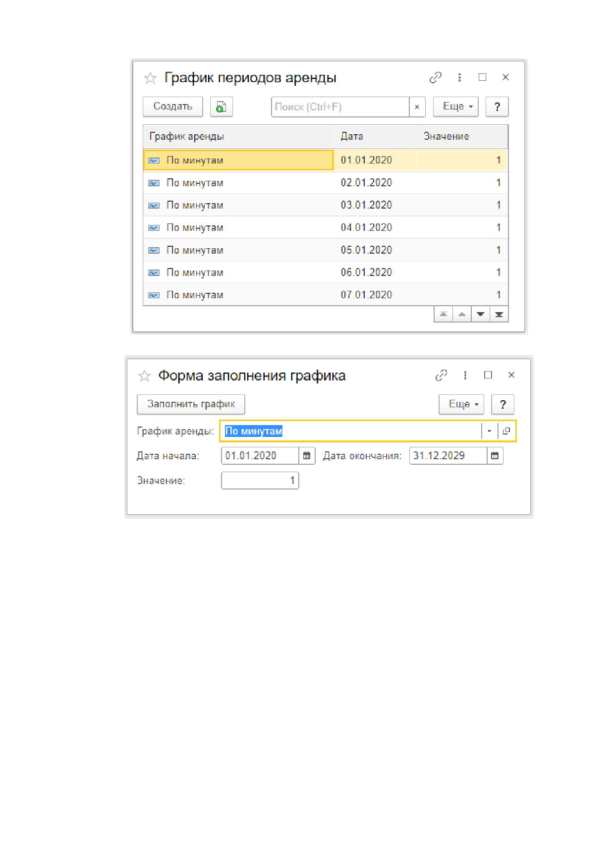Click Заполнить график button

point(191,404)
